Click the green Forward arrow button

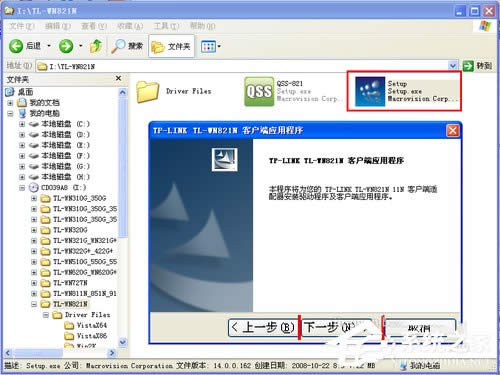click(x=66, y=46)
